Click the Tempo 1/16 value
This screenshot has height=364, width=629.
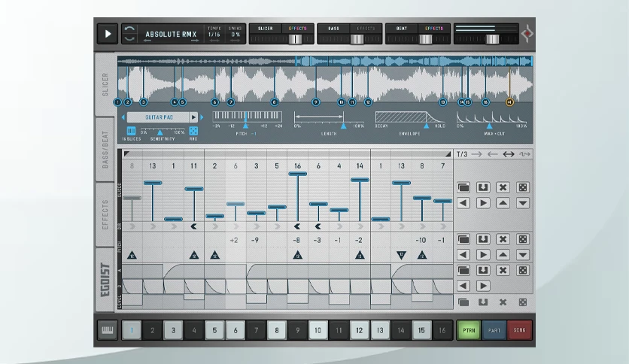(x=214, y=35)
